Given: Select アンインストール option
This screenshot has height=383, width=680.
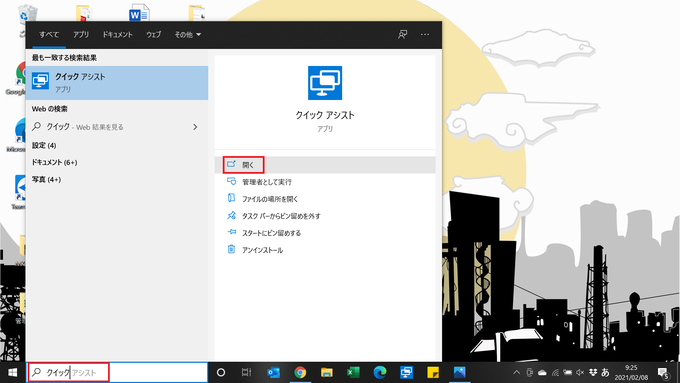Looking at the screenshot, I should 325,250.
